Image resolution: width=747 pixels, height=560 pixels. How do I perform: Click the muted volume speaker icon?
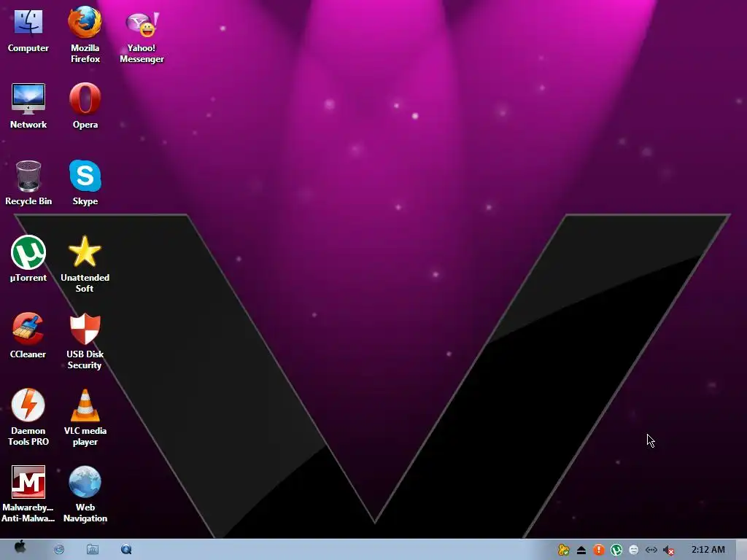pyautogui.click(x=669, y=551)
